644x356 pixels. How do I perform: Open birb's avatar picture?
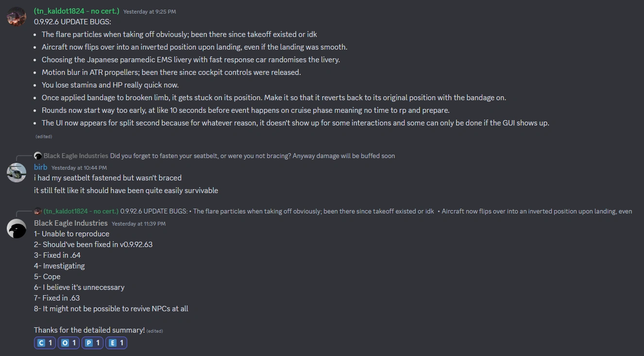point(16,173)
